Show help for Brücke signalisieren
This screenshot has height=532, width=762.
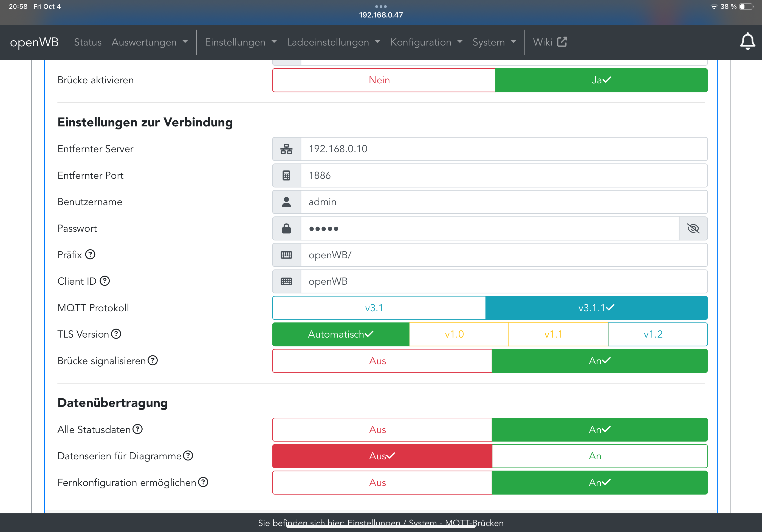pyautogui.click(x=153, y=360)
